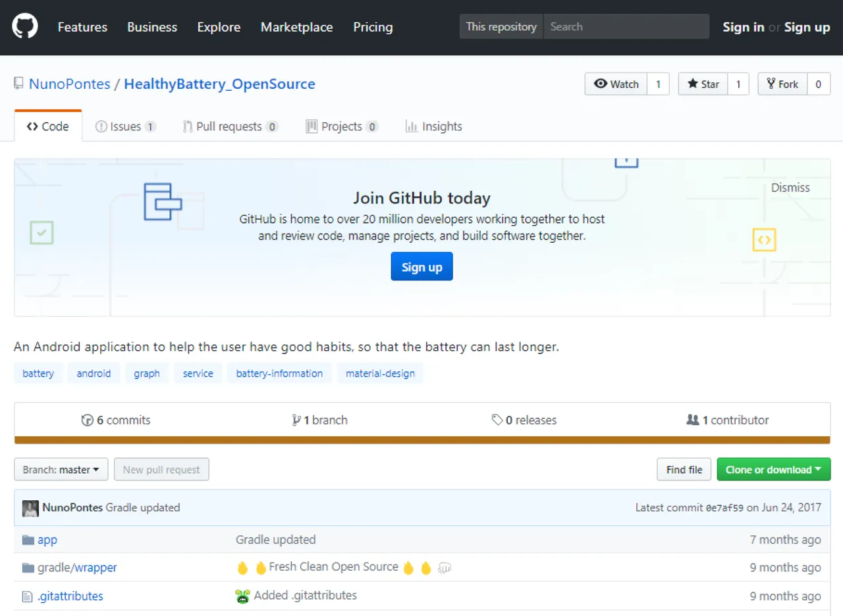
Task: Open the latest 'Gradle updated' commit message
Action: point(143,507)
